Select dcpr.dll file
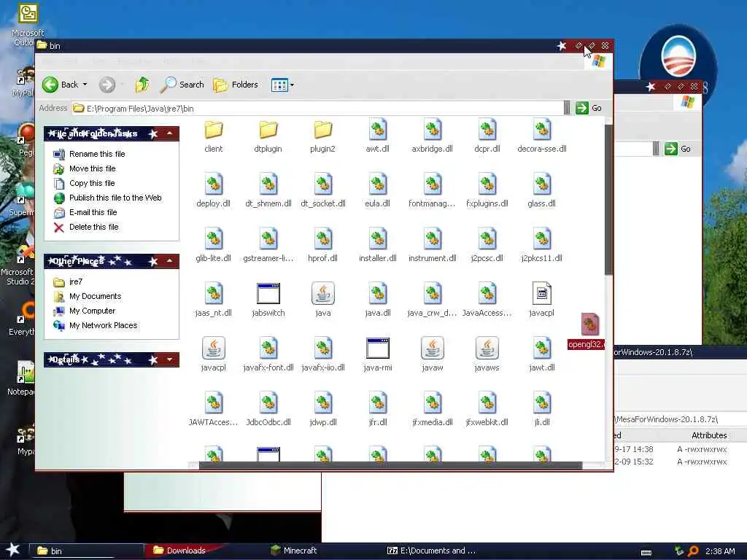This screenshot has height=560, width=747. 487,136
